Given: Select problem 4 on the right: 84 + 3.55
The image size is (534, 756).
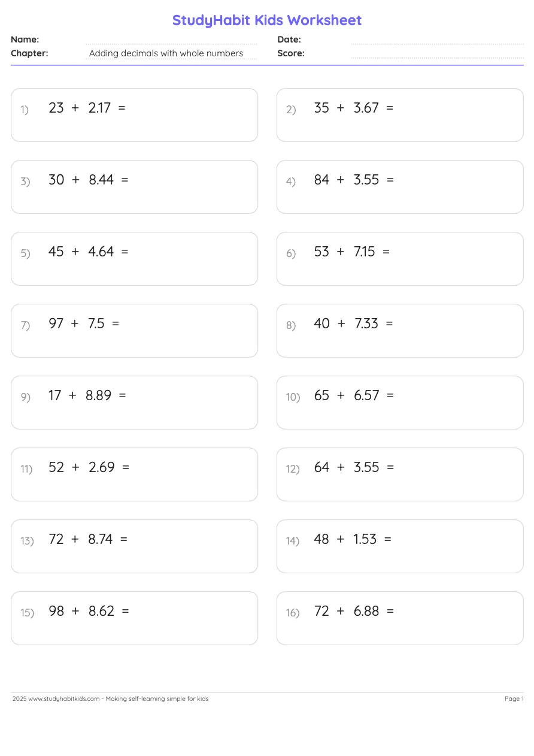Looking at the screenshot, I should [400, 187].
